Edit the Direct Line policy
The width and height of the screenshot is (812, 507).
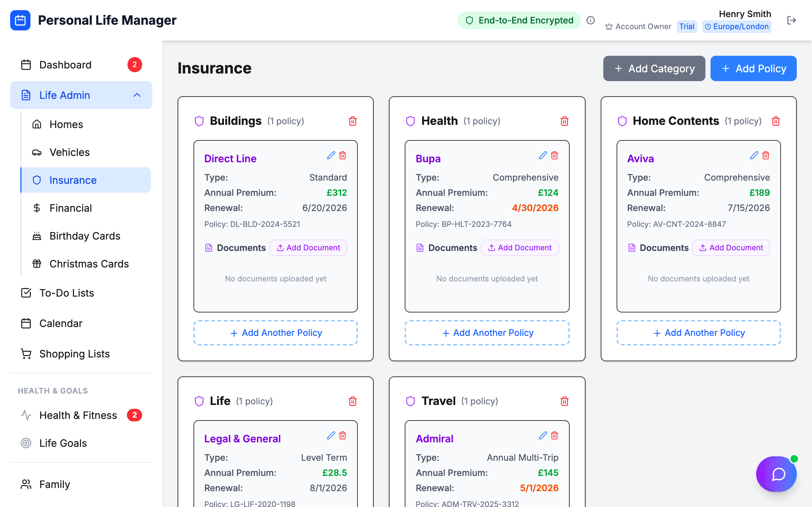331,155
